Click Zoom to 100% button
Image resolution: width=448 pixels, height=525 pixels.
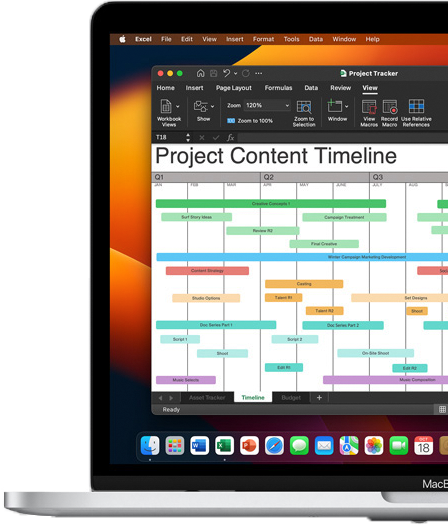(x=250, y=121)
